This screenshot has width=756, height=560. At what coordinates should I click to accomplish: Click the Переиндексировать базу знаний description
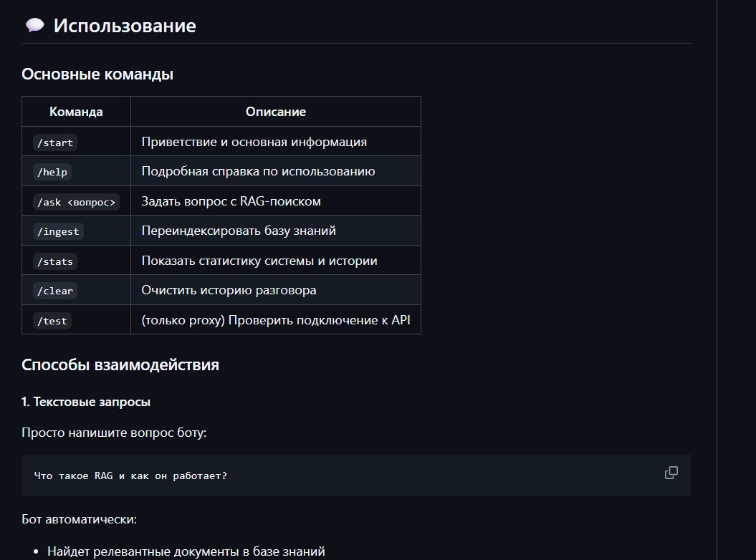tap(239, 231)
